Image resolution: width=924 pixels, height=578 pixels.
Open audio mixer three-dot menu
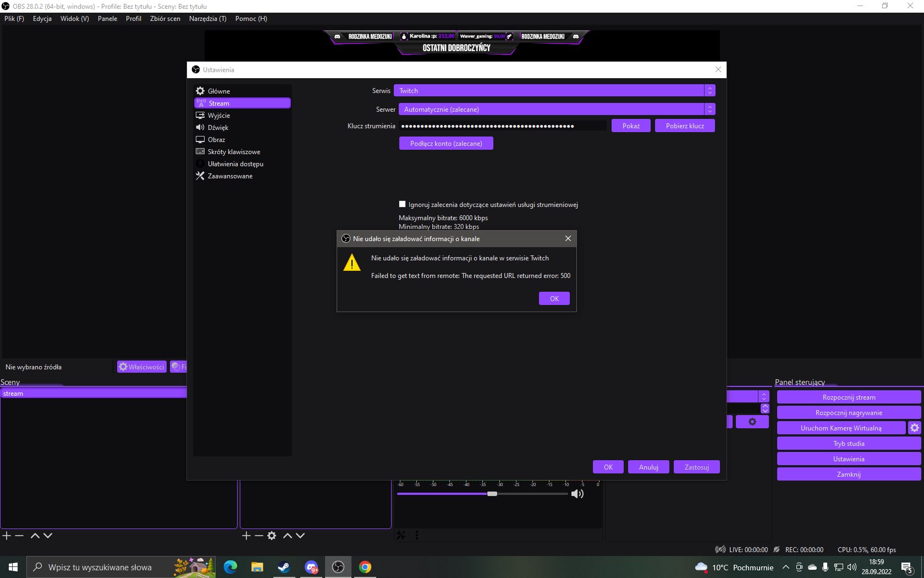(x=417, y=535)
